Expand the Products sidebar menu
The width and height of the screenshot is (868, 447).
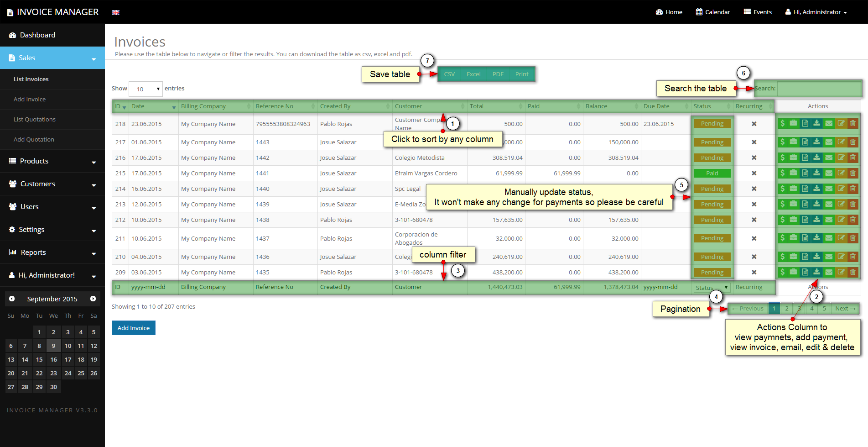point(52,161)
